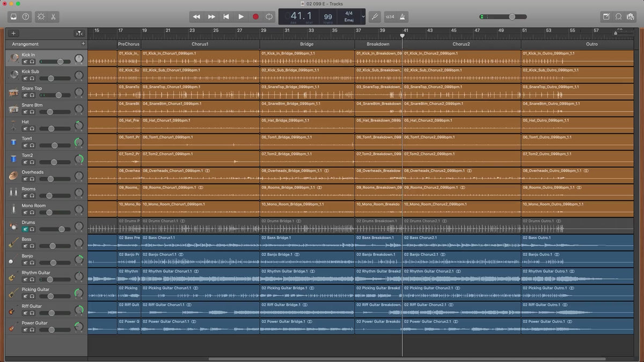The image size is (644, 362).
Task: Select the Outro arrangement section
Action: coord(591,44)
